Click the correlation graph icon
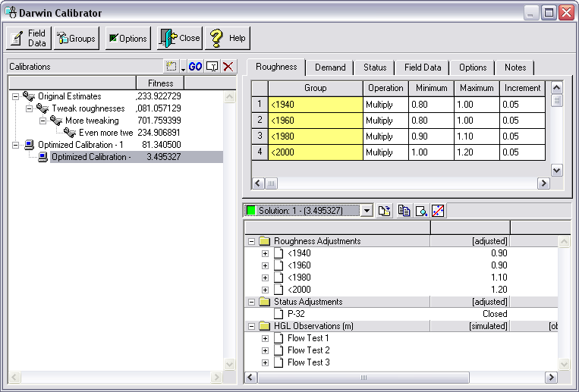The width and height of the screenshot is (579, 392). point(438,211)
